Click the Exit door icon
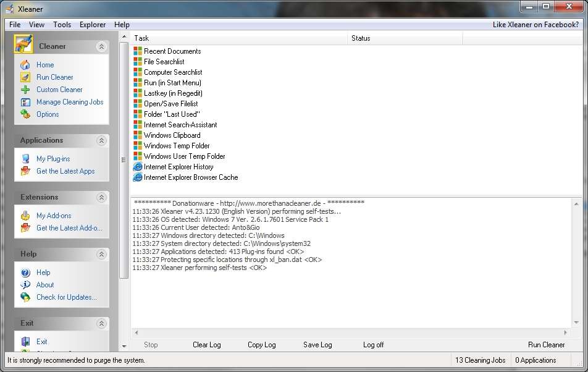This screenshot has height=372, width=588. [25, 342]
